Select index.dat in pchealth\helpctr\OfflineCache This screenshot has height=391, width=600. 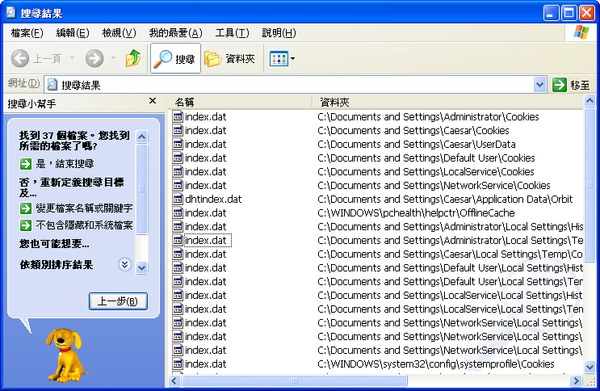click(205, 213)
